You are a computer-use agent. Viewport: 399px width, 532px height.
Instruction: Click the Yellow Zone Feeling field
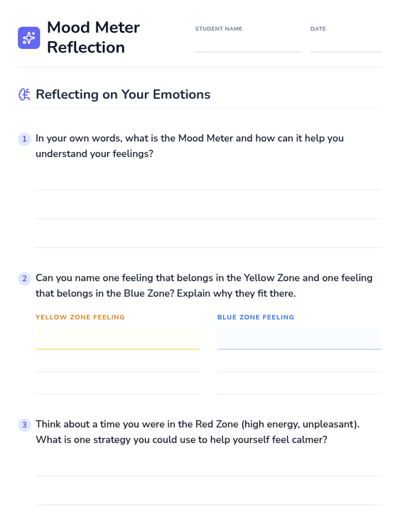(117, 338)
